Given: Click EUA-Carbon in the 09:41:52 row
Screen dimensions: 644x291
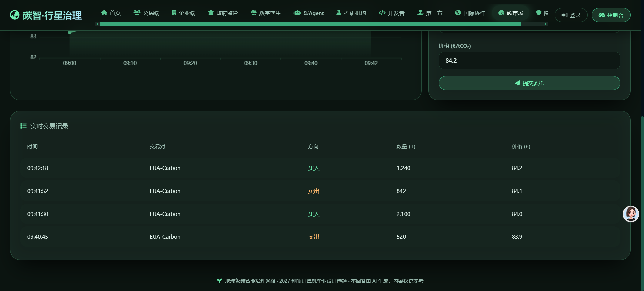Looking at the screenshot, I should pos(165,191).
